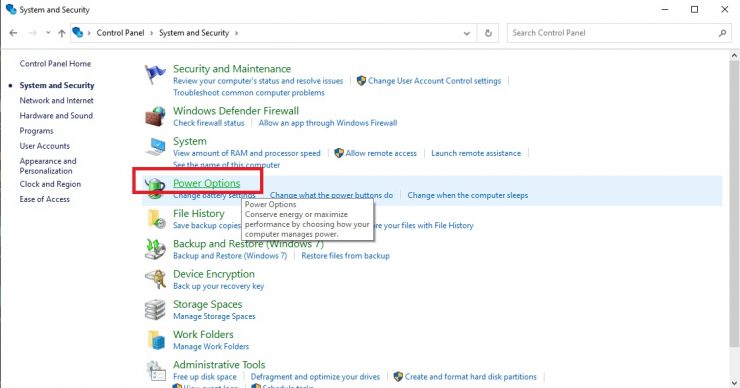Image resolution: width=740 pixels, height=388 pixels.
Task: Go back with the Back arrow
Action: coord(13,33)
